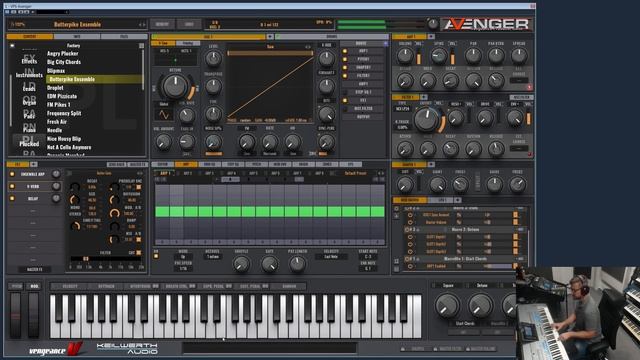Screen dimensions: 640x360
Task: Load the Fresh Air preset
Action: [x=57, y=122]
